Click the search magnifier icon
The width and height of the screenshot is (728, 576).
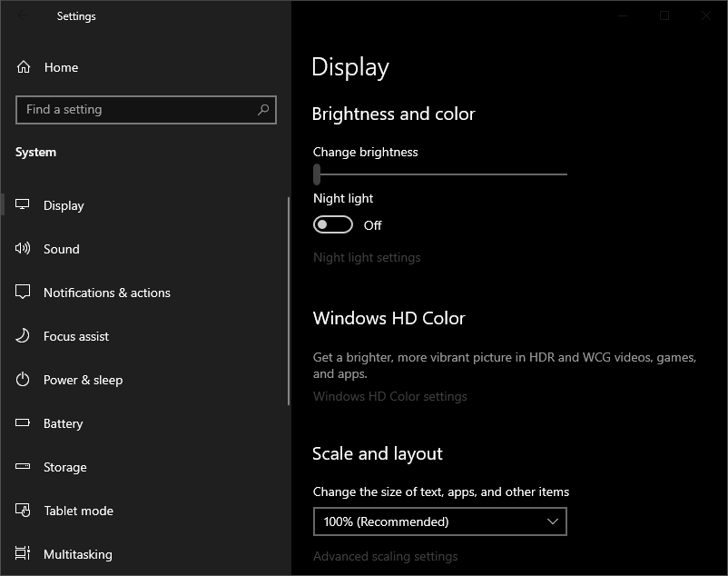(263, 110)
